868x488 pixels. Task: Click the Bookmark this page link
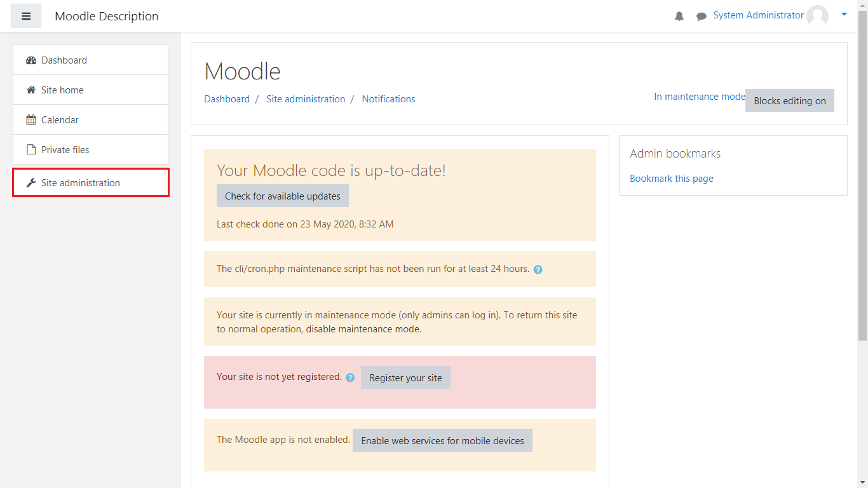(671, 179)
